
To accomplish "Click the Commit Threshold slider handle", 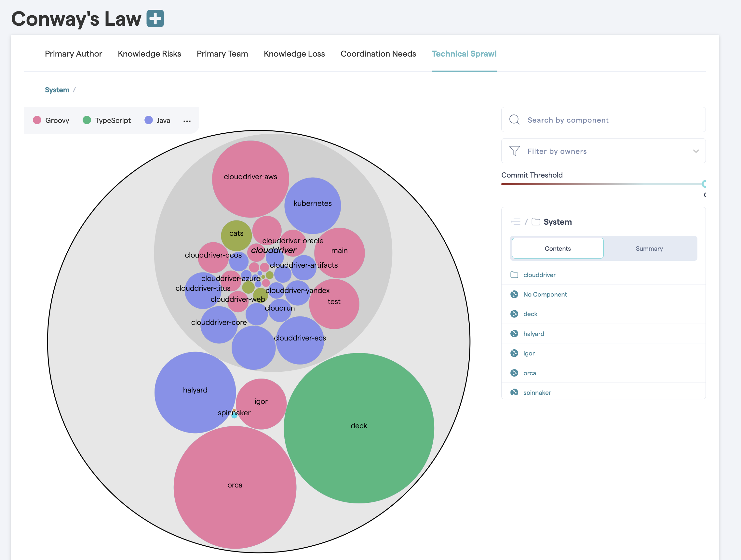I will click(x=704, y=183).
